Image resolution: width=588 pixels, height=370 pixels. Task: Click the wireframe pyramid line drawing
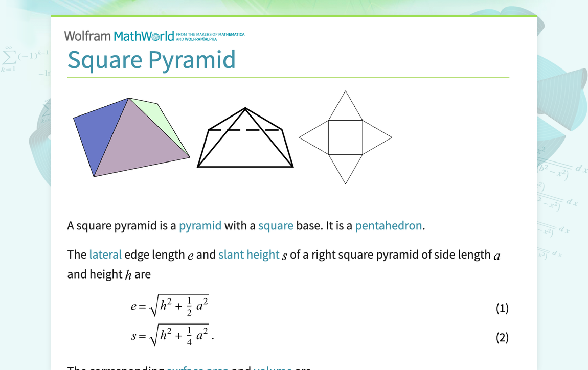coord(245,138)
